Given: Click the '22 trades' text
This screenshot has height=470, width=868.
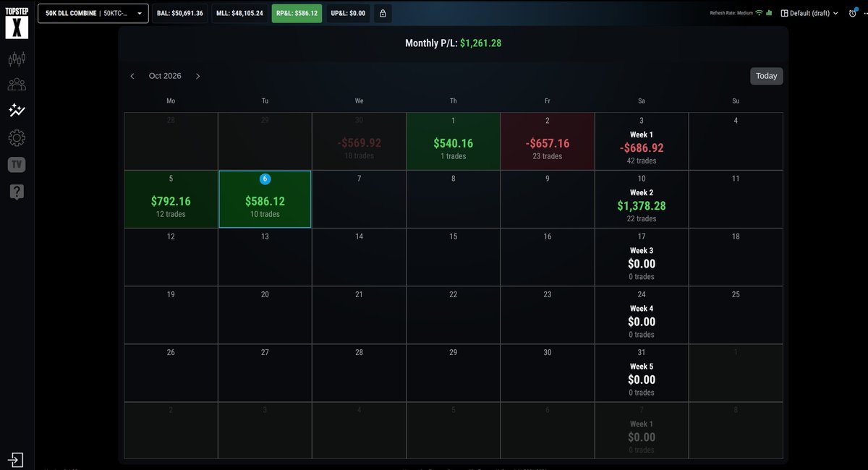Looking at the screenshot, I should pos(642,218).
